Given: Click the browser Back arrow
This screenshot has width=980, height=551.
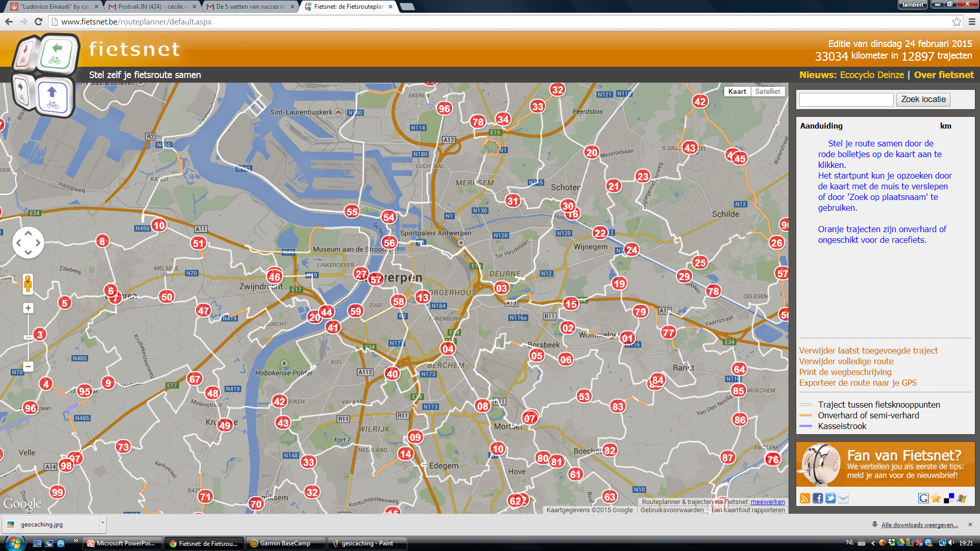Looking at the screenshot, I should [x=9, y=21].
